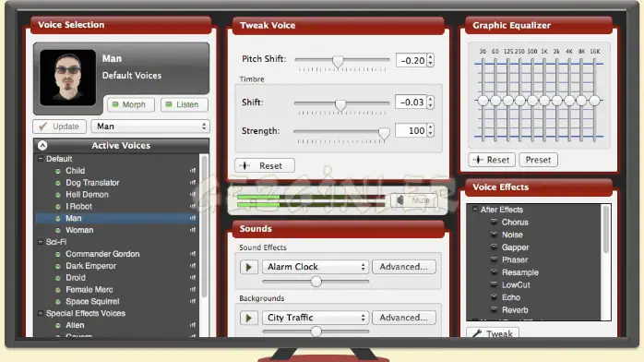644x362 pixels.
Task: Select the Space Squirrel voice
Action: 92,302
